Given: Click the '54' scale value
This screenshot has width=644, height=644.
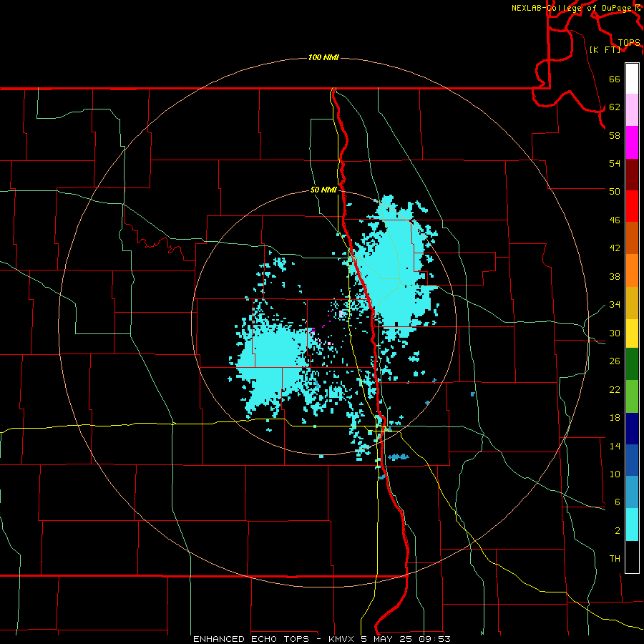Looking at the screenshot, I should (615, 163).
